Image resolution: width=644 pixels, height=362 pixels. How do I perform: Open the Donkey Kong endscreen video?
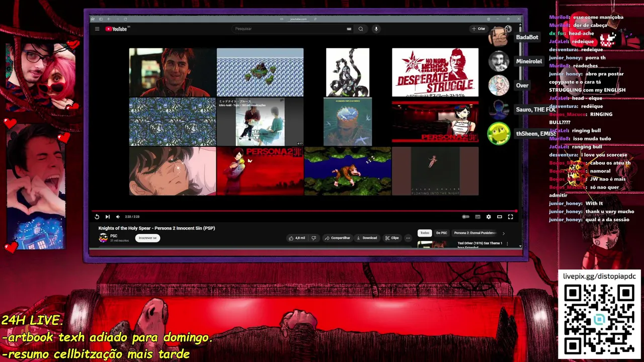click(348, 171)
